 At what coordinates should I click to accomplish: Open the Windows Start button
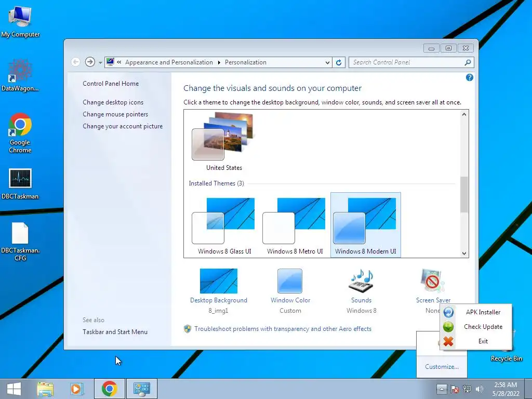[14, 389]
